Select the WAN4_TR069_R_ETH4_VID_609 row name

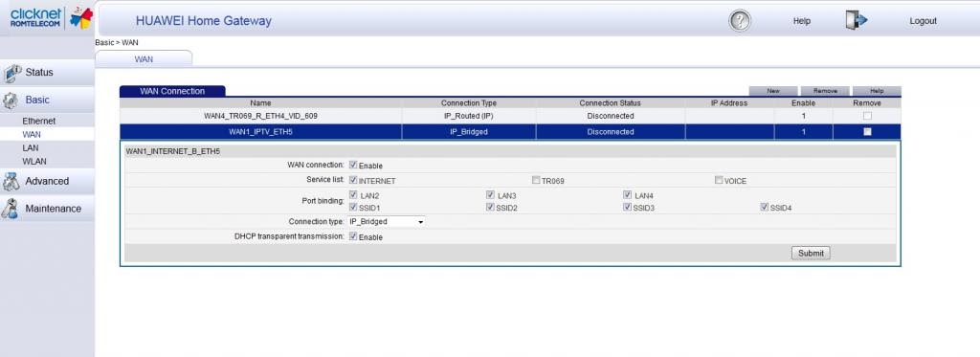coord(260,117)
